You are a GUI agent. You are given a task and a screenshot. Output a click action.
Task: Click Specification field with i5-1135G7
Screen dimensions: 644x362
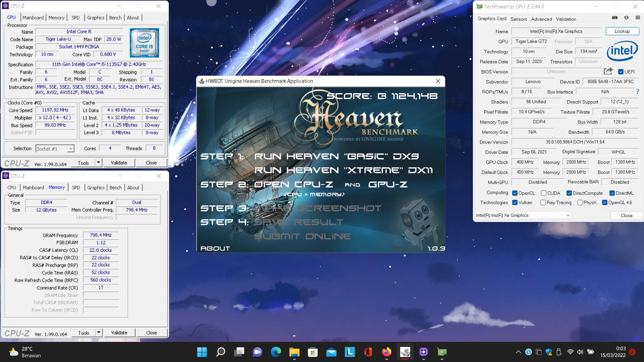click(x=99, y=64)
